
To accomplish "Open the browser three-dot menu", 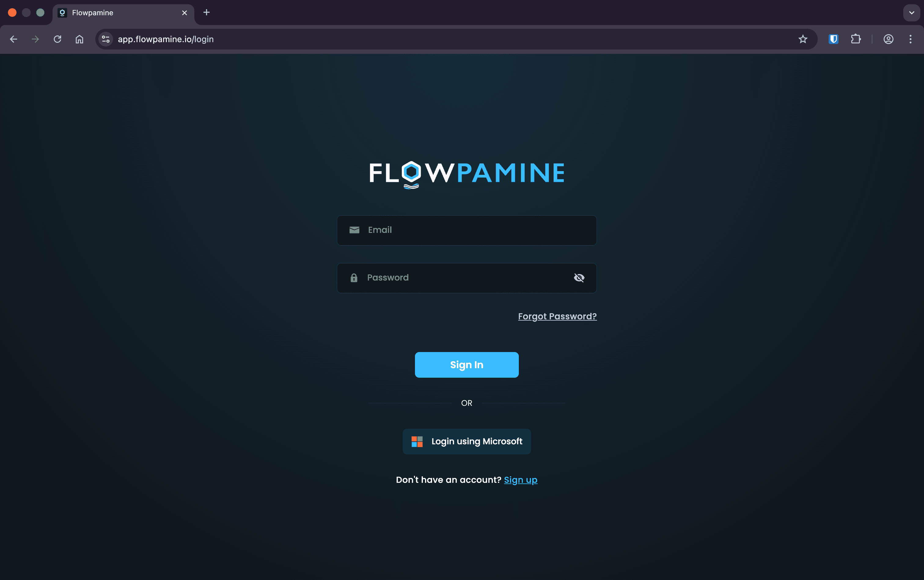I will pyautogui.click(x=910, y=39).
